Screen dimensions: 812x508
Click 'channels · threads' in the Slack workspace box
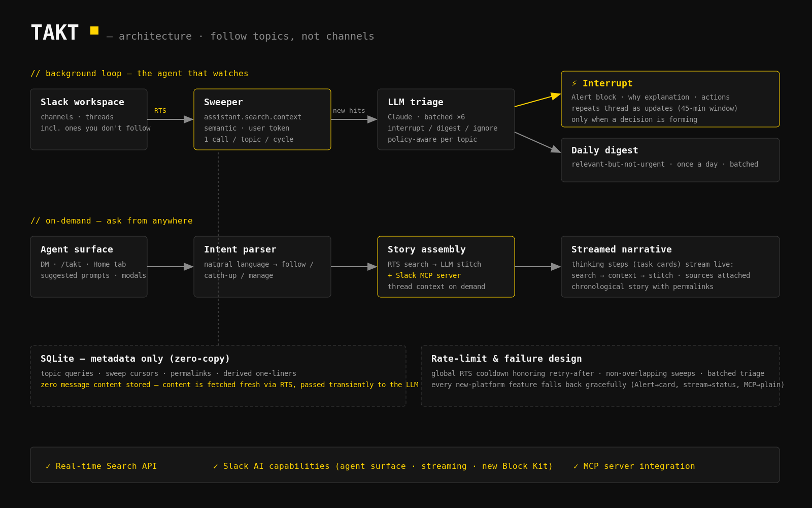tap(77, 117)
